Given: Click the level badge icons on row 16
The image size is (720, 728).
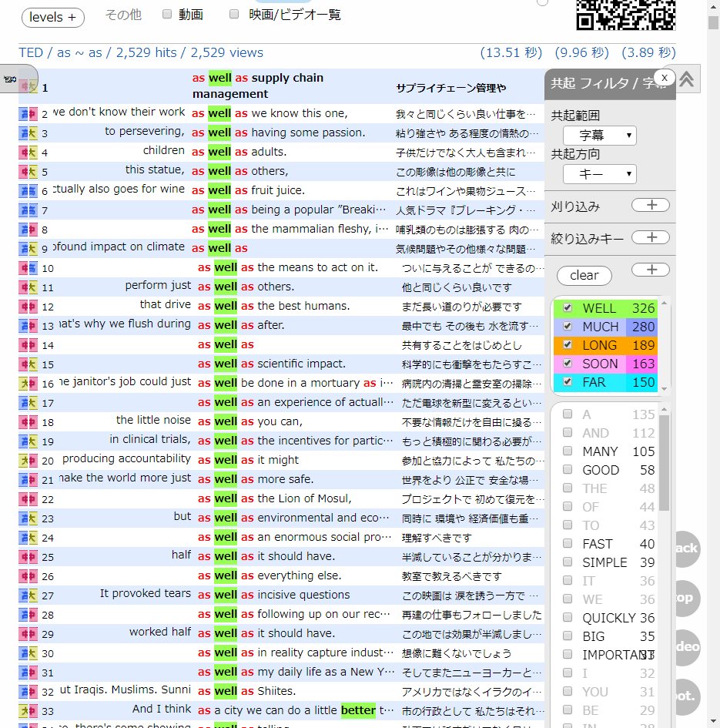Looking at the screenshot, I should pos(28,384).
